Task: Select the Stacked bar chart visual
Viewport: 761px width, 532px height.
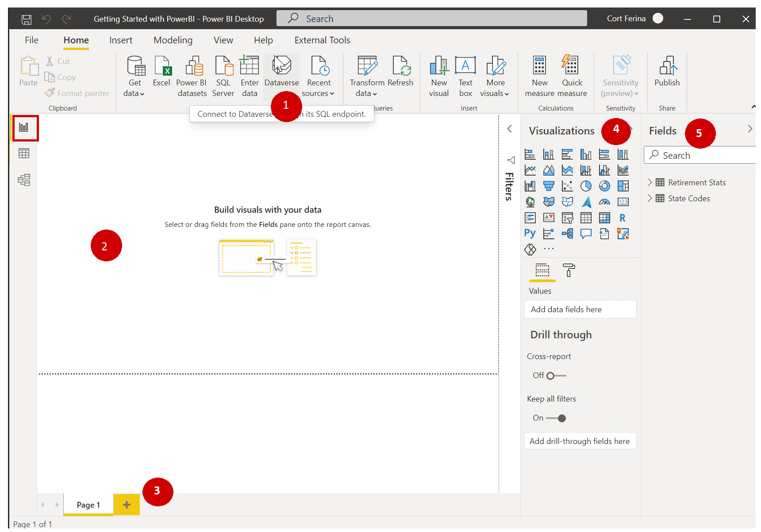Action: coord(530,154)
